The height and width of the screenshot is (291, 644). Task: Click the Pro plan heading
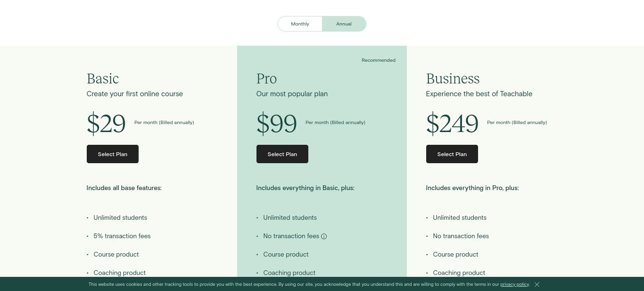(x=267, y=79)
